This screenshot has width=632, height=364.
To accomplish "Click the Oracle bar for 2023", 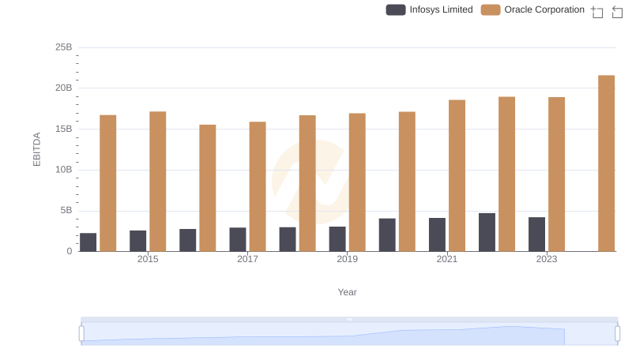I will point(557,174).
